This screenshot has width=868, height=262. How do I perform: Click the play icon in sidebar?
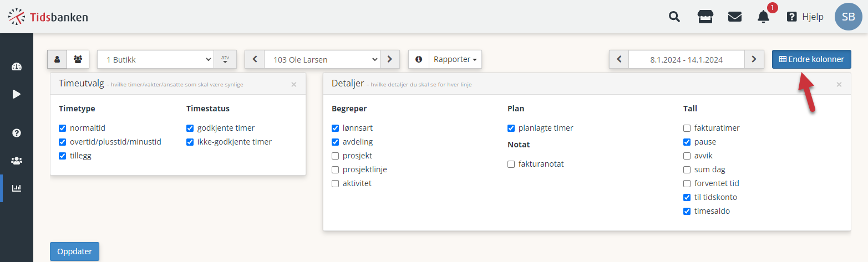click(17, 94)
